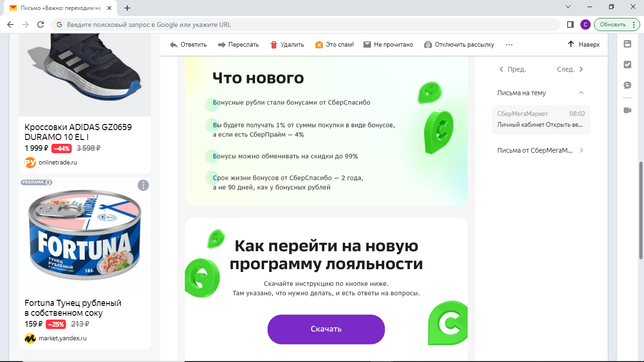Screen dimensions: 644x362
Task: Click the Что нового heading
Action: click(x=258, y=78)
